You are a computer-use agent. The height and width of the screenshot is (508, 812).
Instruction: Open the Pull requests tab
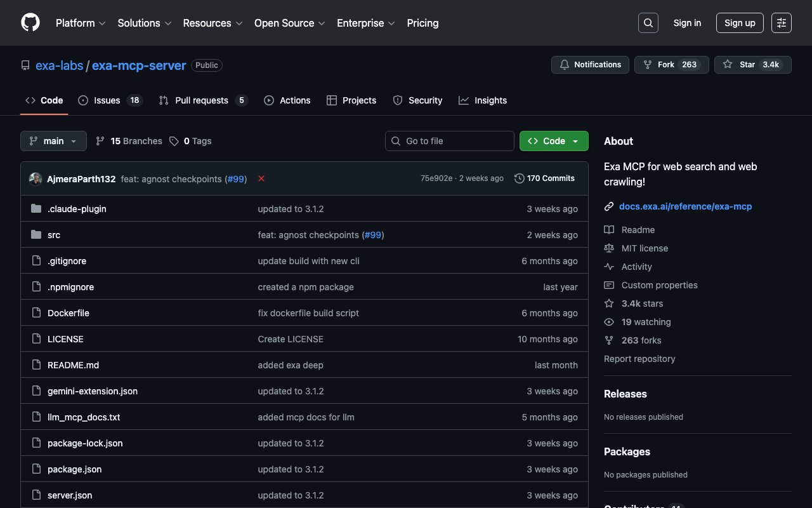coord(202,100)
